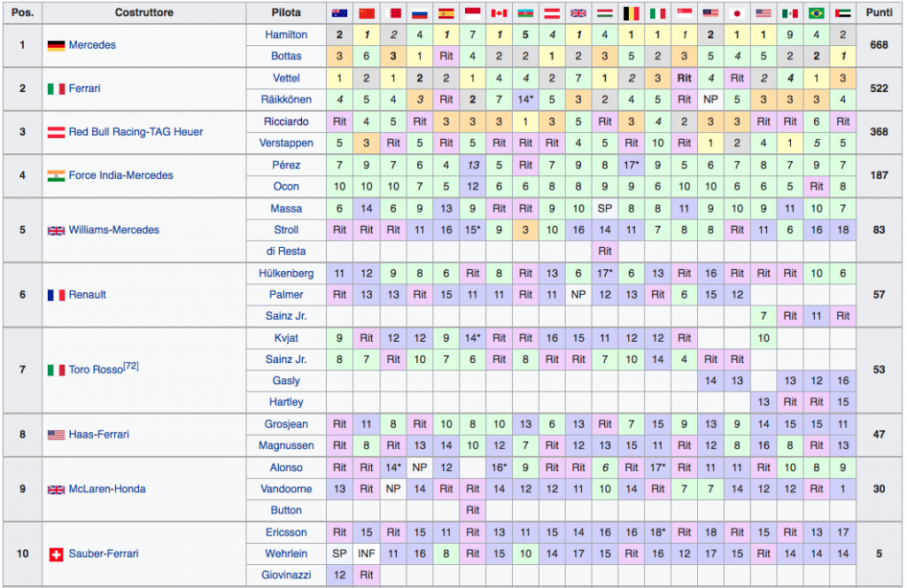This screenshot has width=907, height=588.
Task: Open the Ricciardo driver link
Action: pyautogui.click(x=286, y=121)
